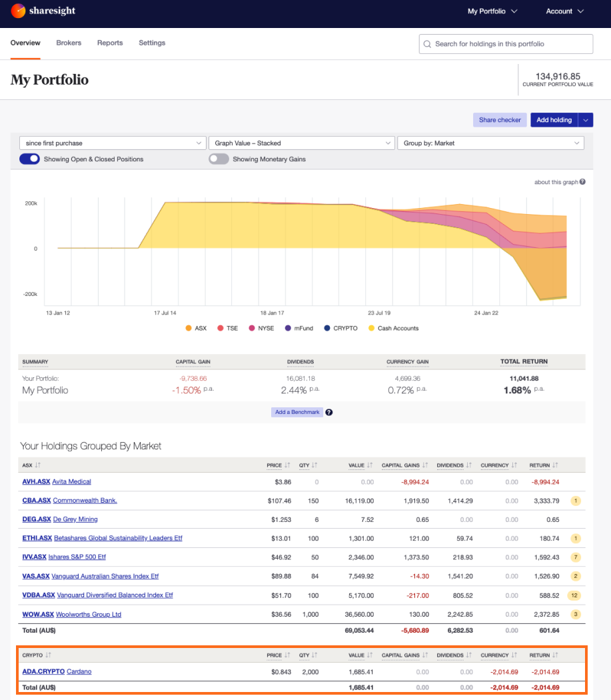
Task: Open ADA.CRYPTO Cardano holding
Action: (x=57, y=671)
